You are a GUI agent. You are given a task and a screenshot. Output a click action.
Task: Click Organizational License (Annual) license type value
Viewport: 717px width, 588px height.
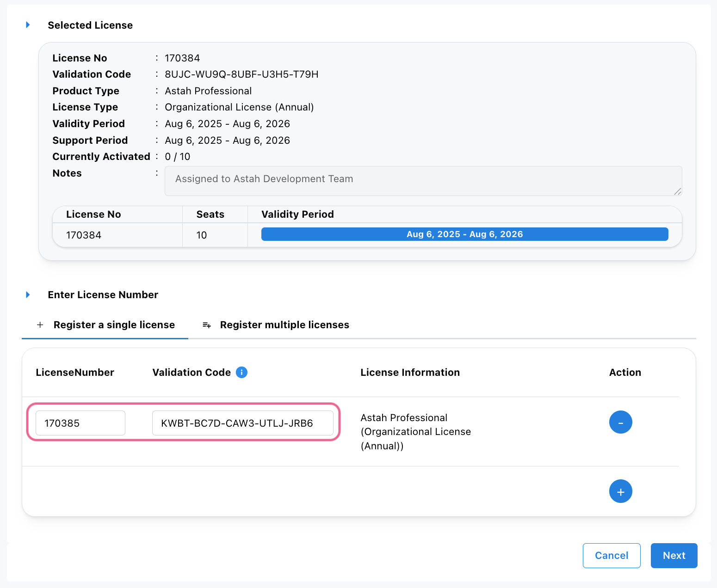pos(239,107)
